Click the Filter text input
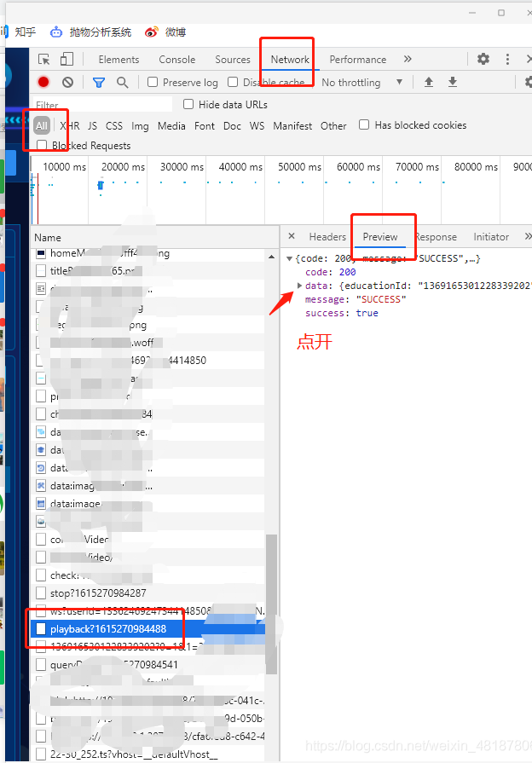This screenshot has height=763, width=532. point(102,105)
